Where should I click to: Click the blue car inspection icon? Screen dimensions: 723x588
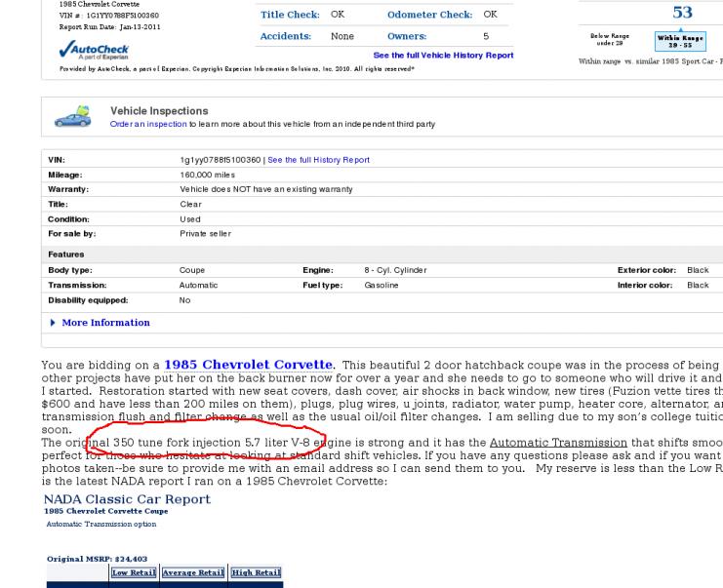73,116
